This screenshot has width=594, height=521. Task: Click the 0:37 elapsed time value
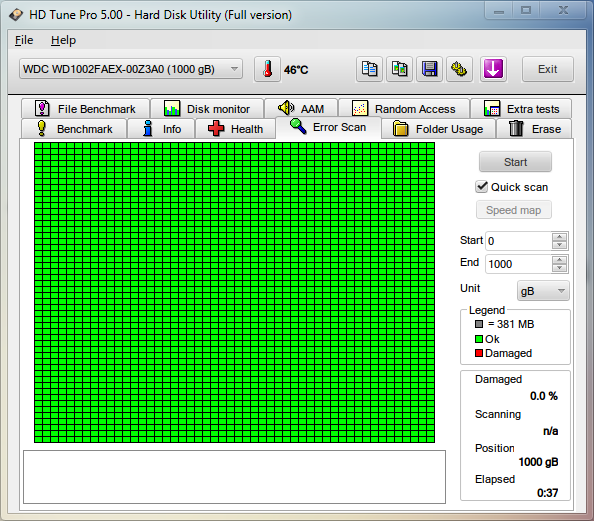547,493
